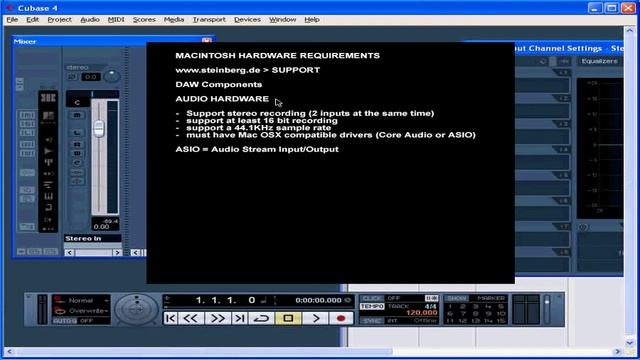Click the input gain knob in Mixer
The height and width of the screenshot is (360, 640).
coord(111,76)
